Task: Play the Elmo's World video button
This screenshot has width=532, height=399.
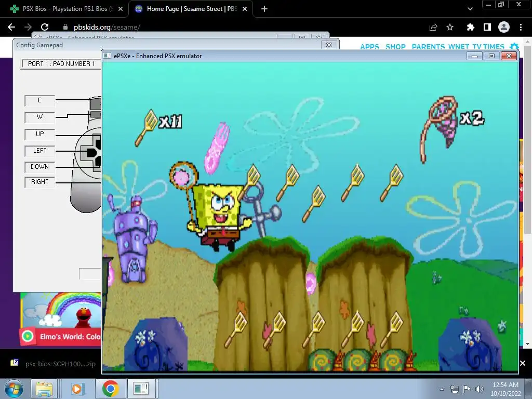Action: tap(28, 336)
